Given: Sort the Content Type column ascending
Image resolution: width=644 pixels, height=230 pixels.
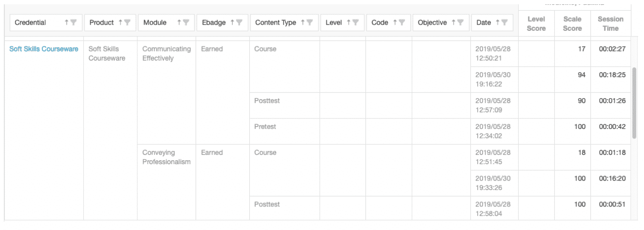Looking at the screenshot, I should tap(303, 23).
